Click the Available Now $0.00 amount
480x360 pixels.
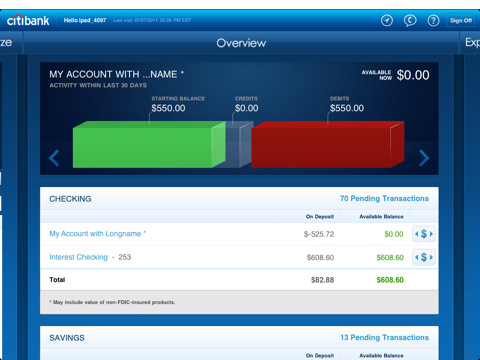tap(413, 75)
